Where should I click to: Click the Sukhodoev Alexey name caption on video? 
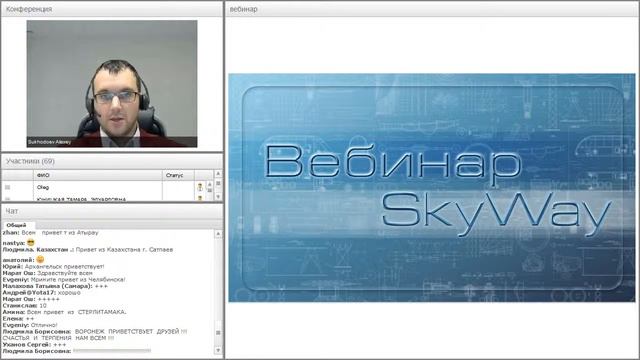[x=49, y=142]
